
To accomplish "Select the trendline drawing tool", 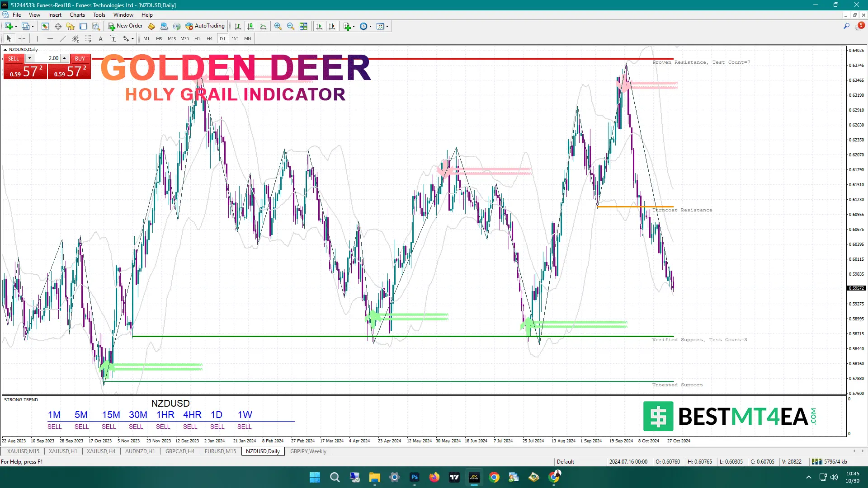I will pyautogui.click(x=62, y=38).
